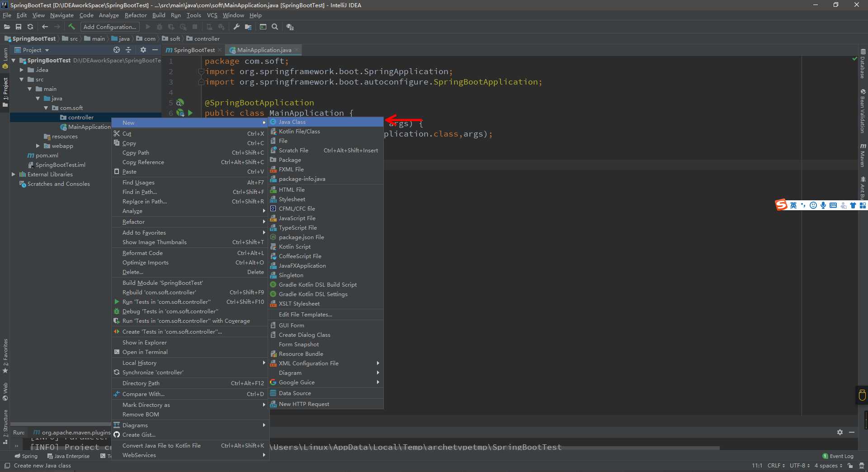The height and width of the screenshot is (472, 868).
Task: Open the CRLF line separator dropdown
Action: (776, 466)
